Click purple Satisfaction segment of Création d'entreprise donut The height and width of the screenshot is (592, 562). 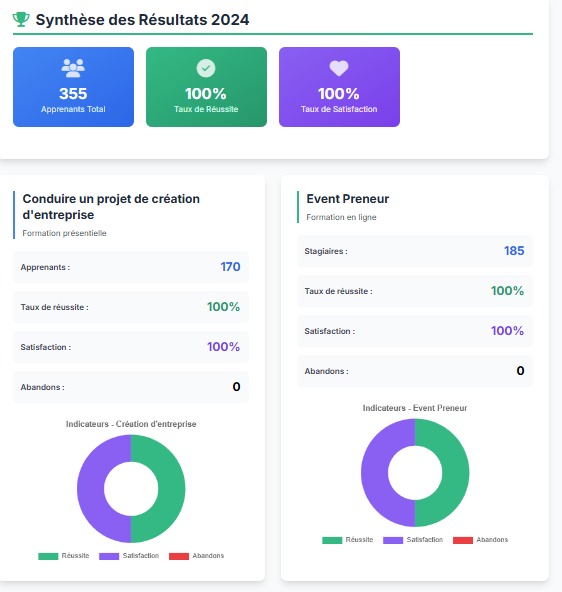point(91,489)
